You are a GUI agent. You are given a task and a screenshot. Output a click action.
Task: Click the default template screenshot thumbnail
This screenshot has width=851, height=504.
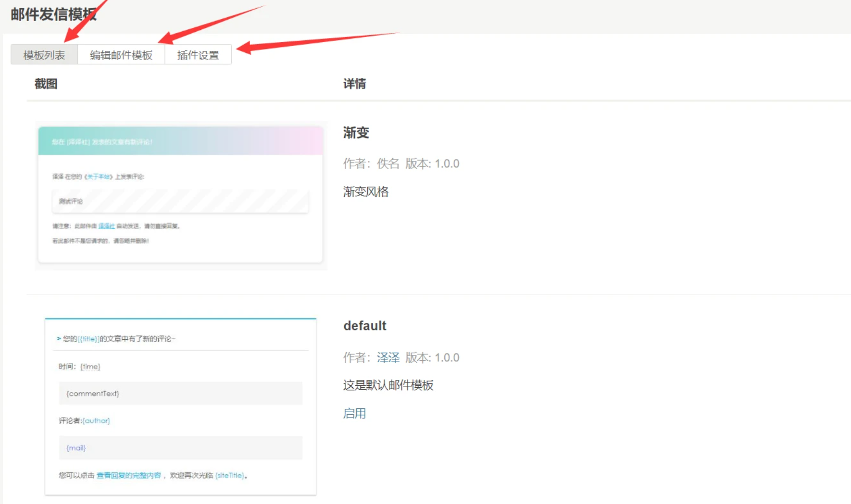click(x=180, y=406)
